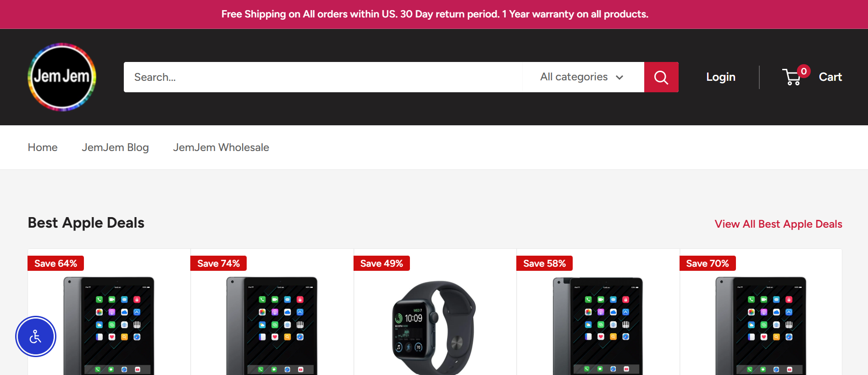Click the chevron beside All categories

(619, 78)
